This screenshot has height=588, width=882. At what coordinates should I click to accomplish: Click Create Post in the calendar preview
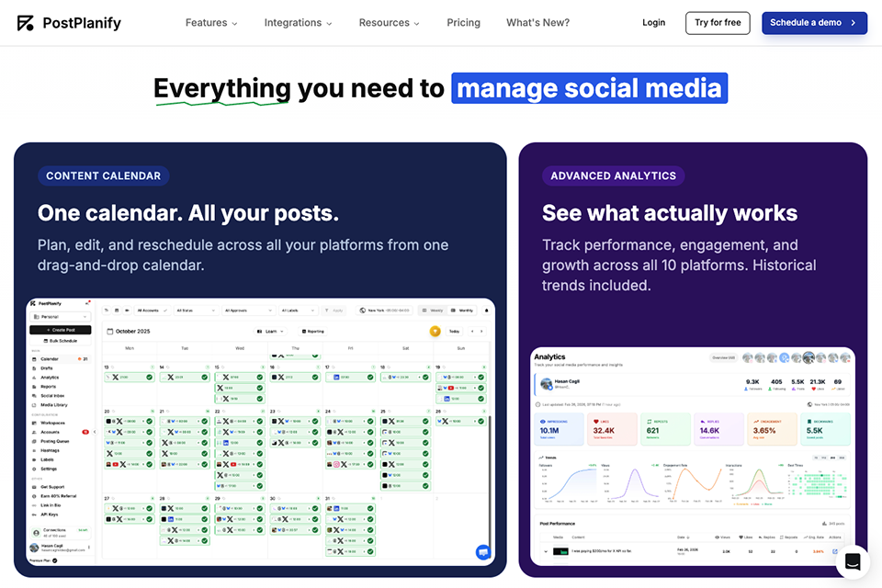[x=61, y=330]
